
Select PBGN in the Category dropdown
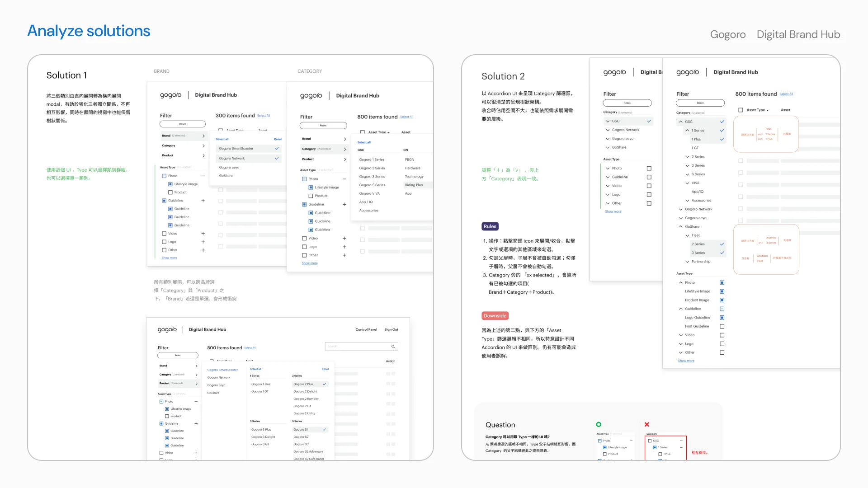pyautogui.click(x=410, y=160)
